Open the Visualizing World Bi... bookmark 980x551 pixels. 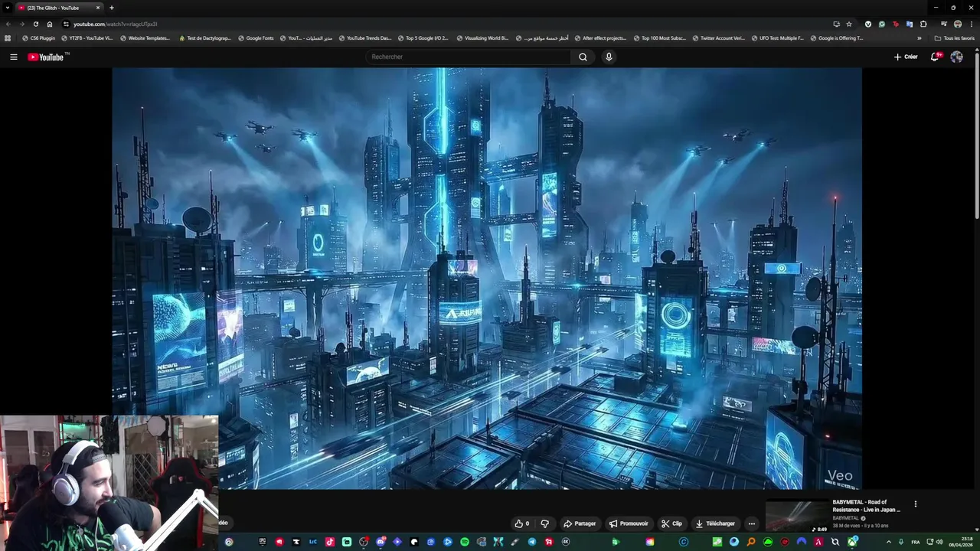(x=482, y=38)
